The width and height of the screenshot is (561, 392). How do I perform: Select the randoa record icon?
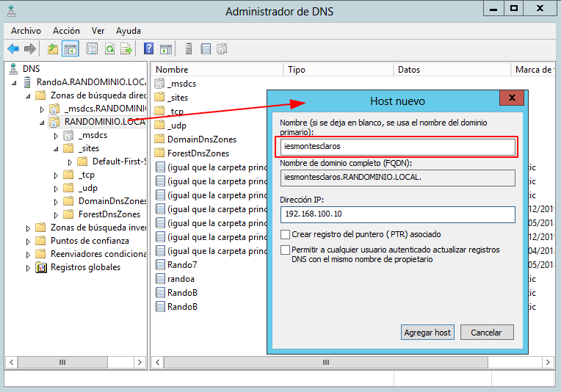pyautogui.click(x=160, y=279)
